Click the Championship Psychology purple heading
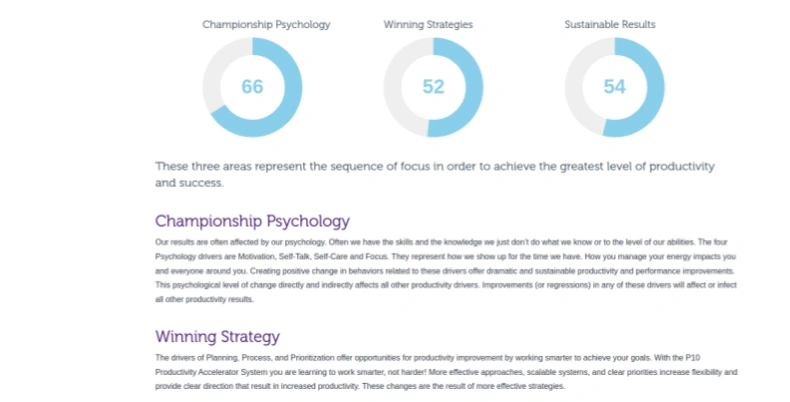The width and height of the screenshot is (790, 402). [252, 221]
